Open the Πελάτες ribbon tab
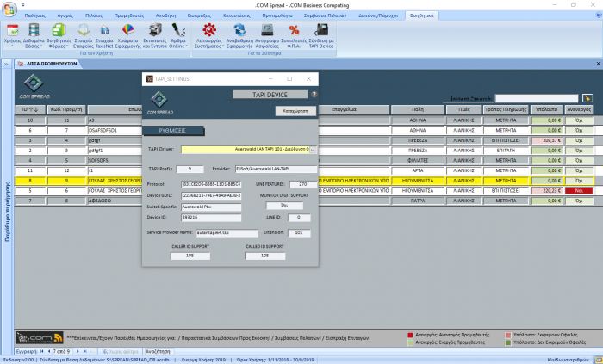The image size is (603, 364). [x=94, y=15]
